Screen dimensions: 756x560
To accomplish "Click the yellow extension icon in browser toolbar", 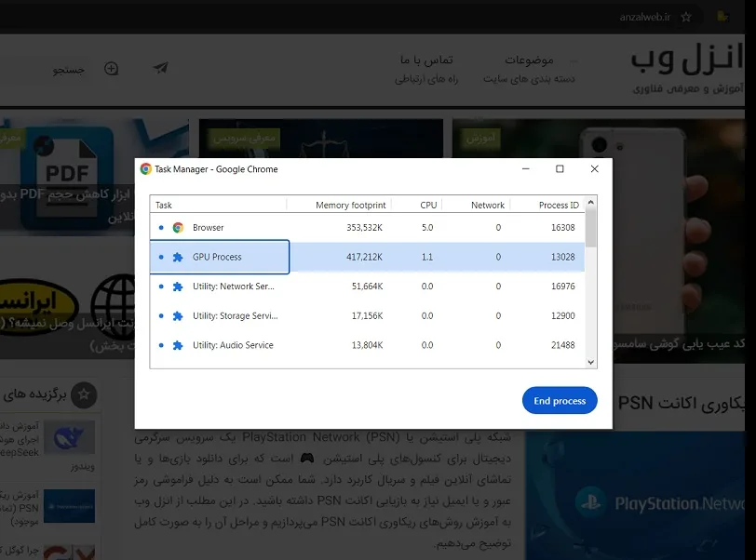I will (722, 17).
